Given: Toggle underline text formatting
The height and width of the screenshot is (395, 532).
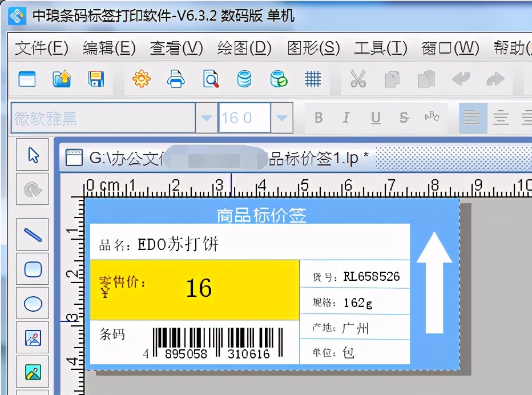Looking at the screenshot, I should pos(376,118).
